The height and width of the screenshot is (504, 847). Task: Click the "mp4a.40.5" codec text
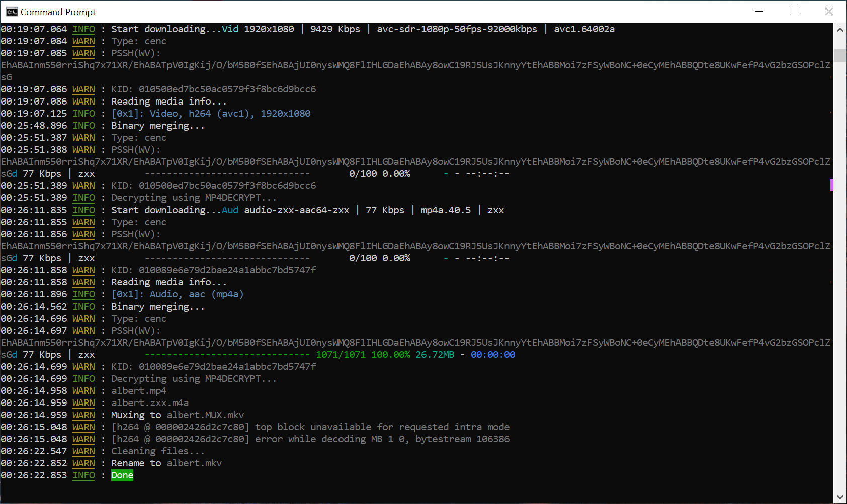click(446, 210)
